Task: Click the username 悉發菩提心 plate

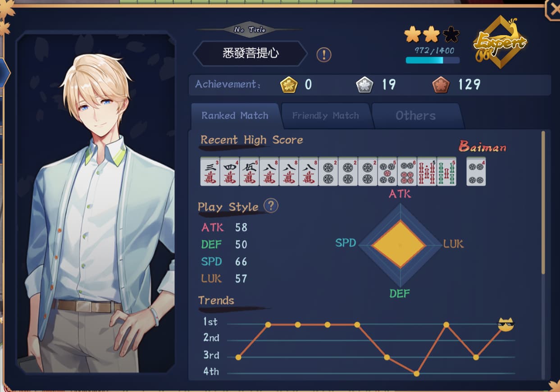Action: (250, 54)
